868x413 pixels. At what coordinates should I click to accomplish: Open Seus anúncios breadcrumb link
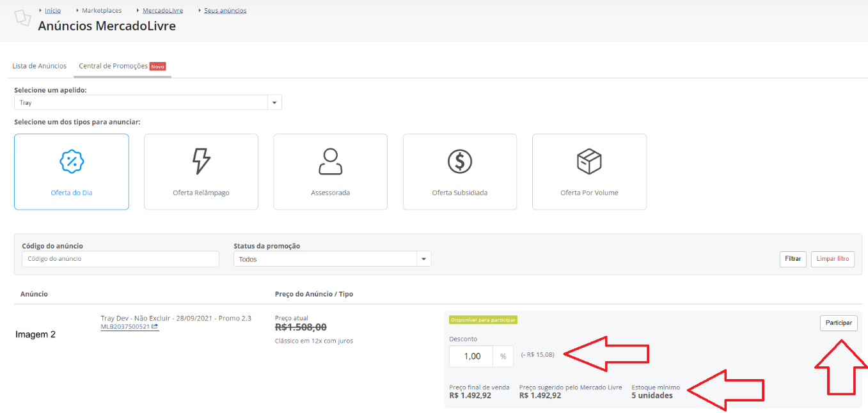click(x=225, y=11)
